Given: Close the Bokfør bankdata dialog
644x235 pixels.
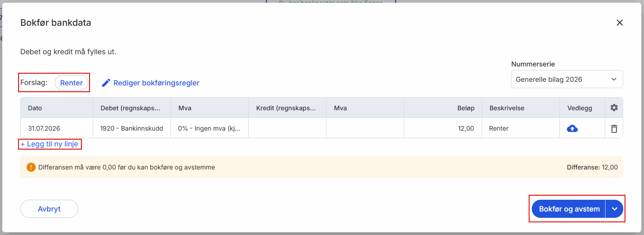Looking at the screenshot, I should coord(620,23).
